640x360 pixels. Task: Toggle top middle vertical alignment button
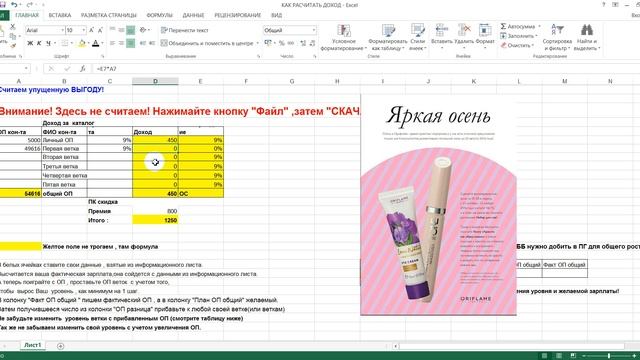pos(121,30)
